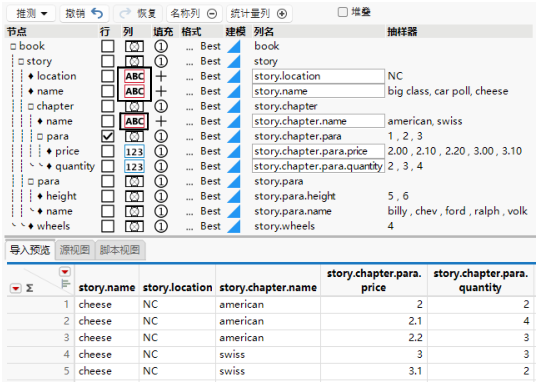This screenshot has width=538, height=384.
Task: Collapse the story tree node
Action: 21,61
